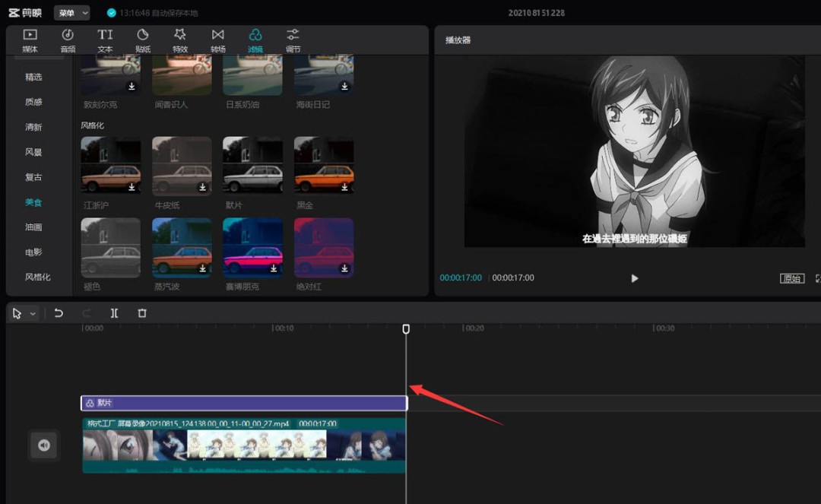Play the video in the player
This screenshot has height=504, width=821.
click(x=635, y=278)
